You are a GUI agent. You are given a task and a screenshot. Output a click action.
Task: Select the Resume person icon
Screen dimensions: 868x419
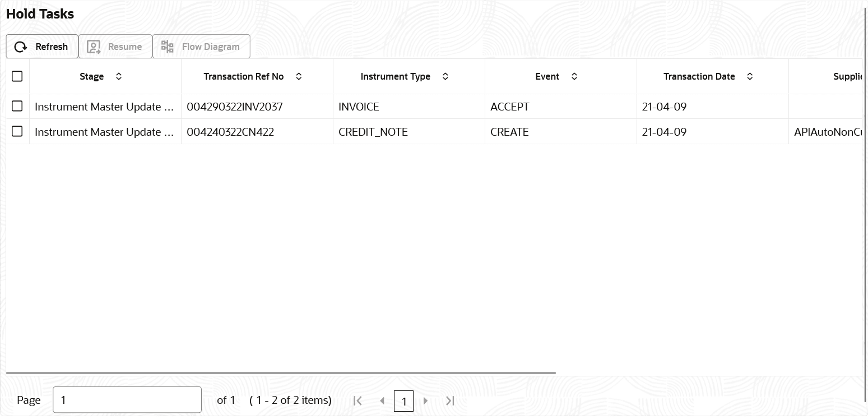(x=93, y=47)
